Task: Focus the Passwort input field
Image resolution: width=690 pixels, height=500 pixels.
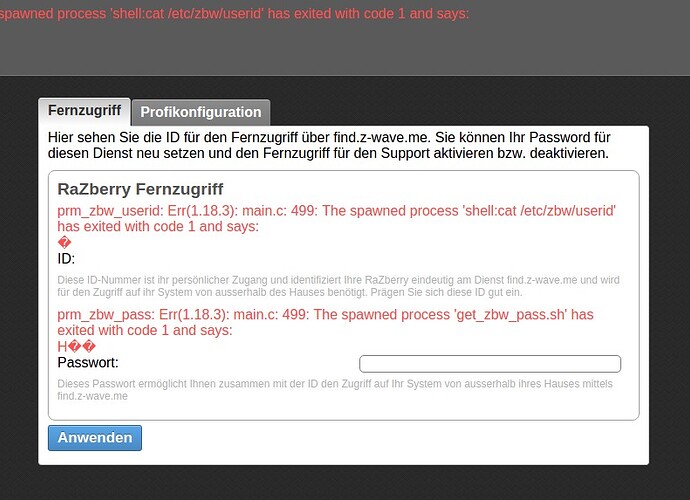Action: 489,364
